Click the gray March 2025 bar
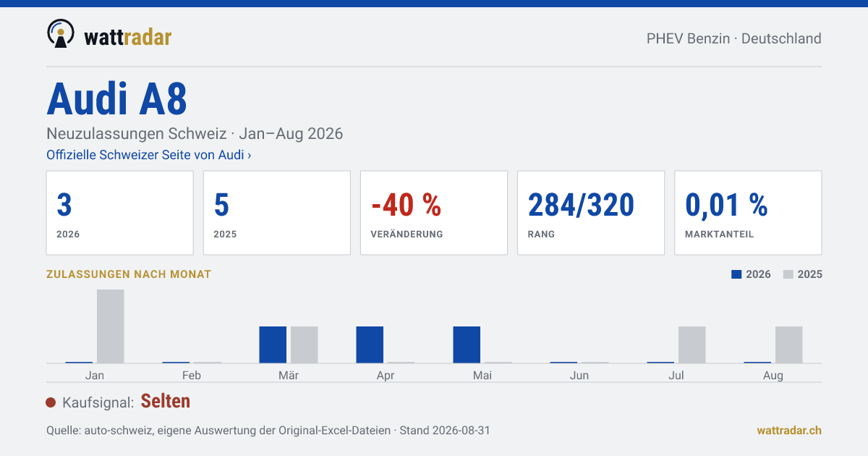The image size is (868, 456). [x=305, y=345]
